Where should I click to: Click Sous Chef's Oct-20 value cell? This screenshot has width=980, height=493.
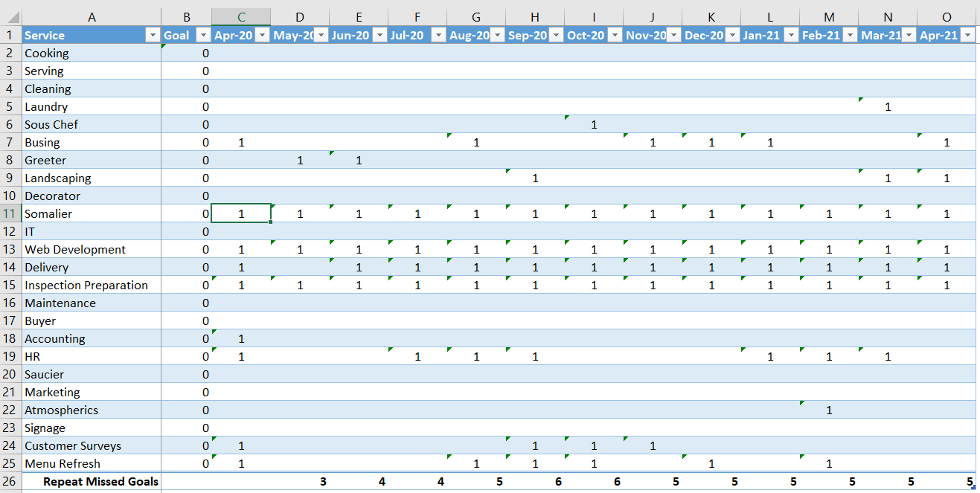click(x=594, y=124)
